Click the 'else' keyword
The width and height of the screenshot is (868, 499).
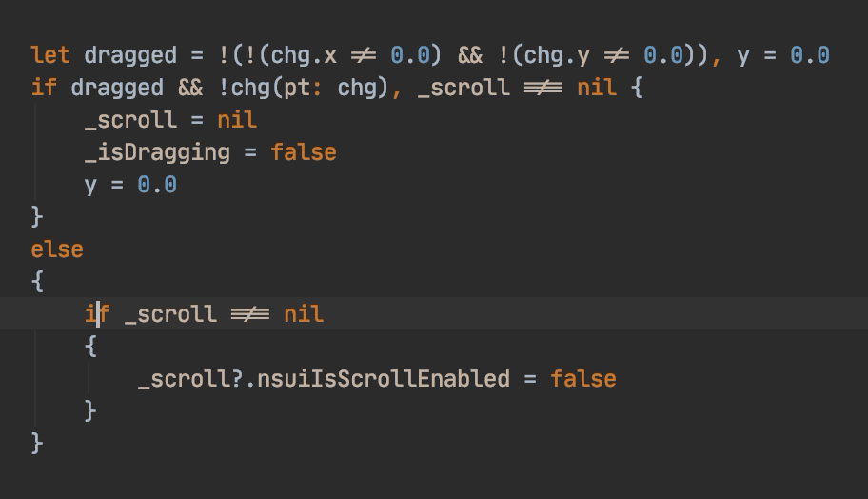click(x=57, y=249)
